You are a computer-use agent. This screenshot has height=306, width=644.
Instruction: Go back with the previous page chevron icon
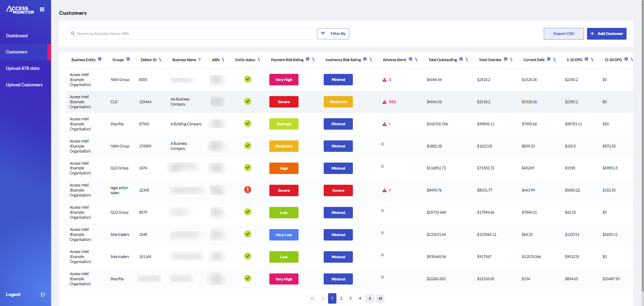[323, 298]
